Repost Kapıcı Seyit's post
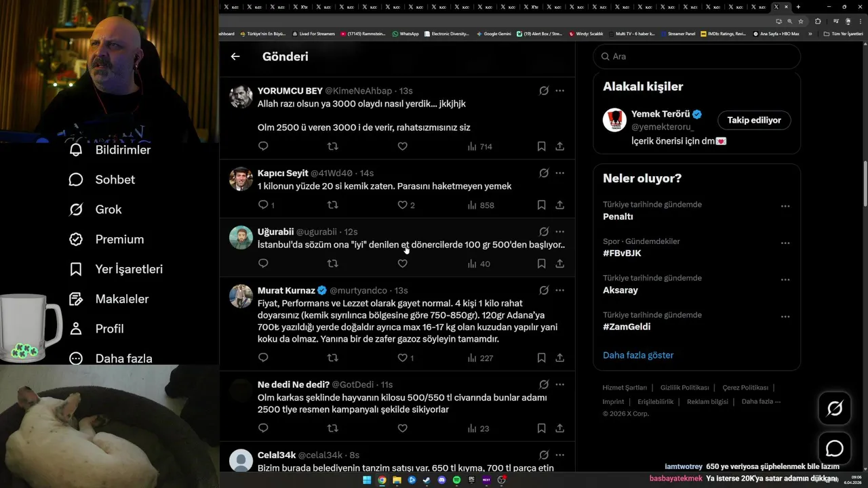Screen dimensions: 868x488 tap(333, 205)
